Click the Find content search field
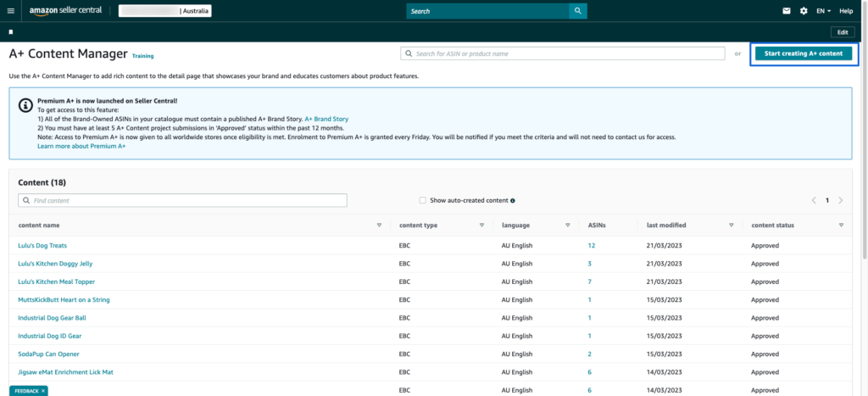Viewport: 868px width, 396px height. (183, 200)
